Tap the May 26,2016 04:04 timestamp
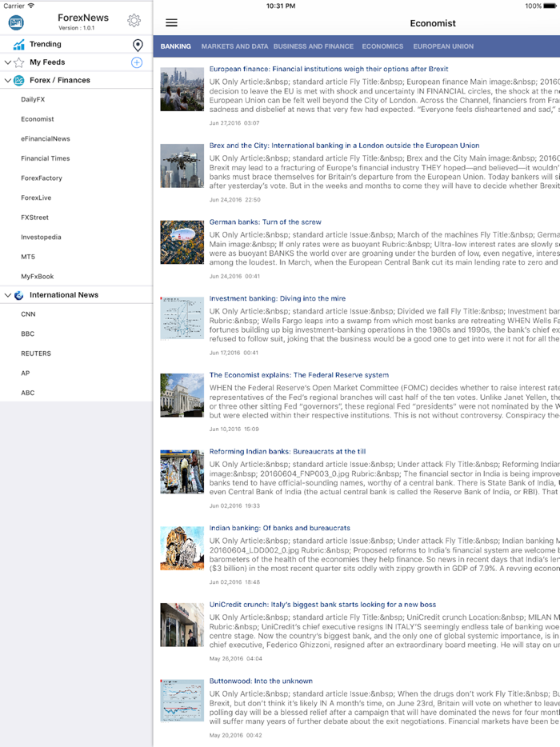Viewport: 560px width, 747px height. click(235, 659)
